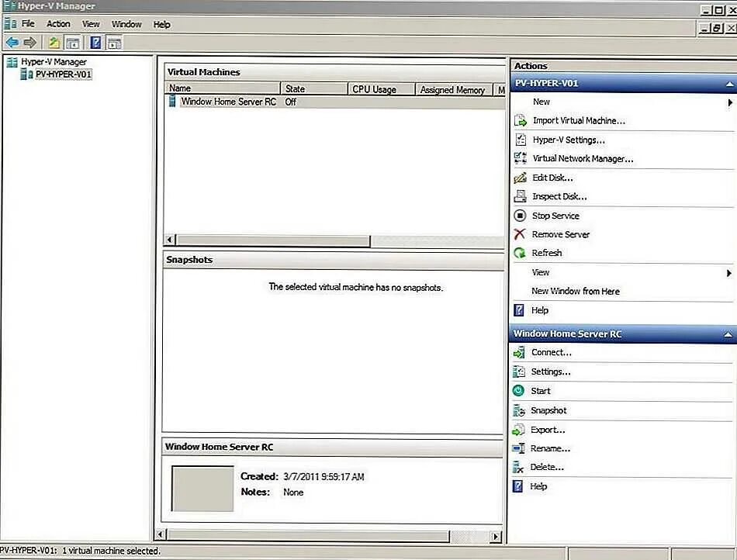Click the Hyper-V Manager title bar icon
The height and width of the screenshot is (560, 737).
pos(9,5)
